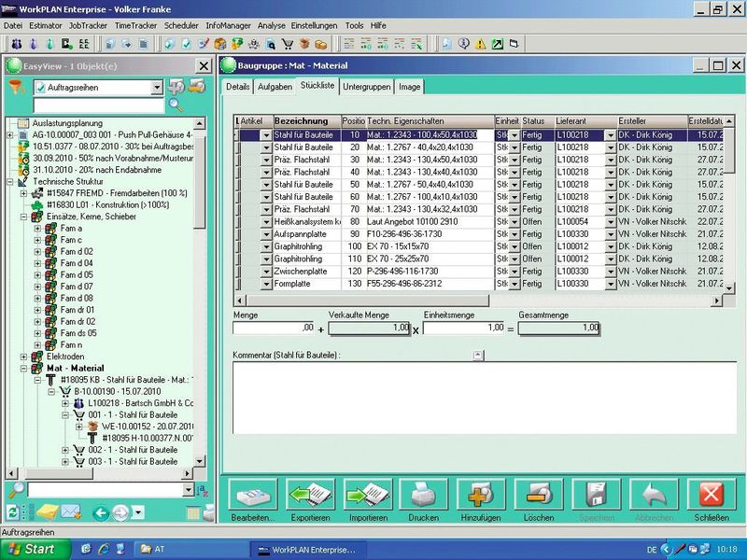The width and height of the screenshot is (747, 560).
Task: Click the envelope mail icon in EasyView
Action: pyautogui.click(x=70, y=512)
